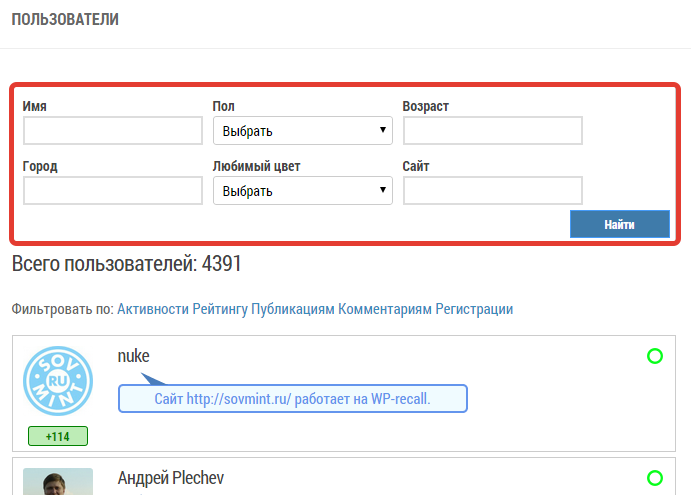Open the Андрей Plechev profile name
Screen dimensions: 691x495
[x=170, y=478]
